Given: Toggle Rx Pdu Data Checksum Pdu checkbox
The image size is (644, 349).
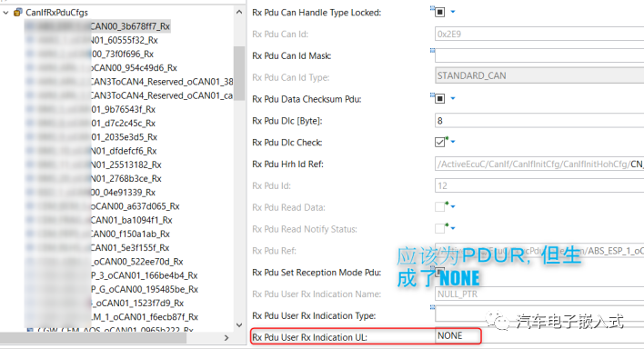Looking at the screenshot, I should tap(440, 99).
